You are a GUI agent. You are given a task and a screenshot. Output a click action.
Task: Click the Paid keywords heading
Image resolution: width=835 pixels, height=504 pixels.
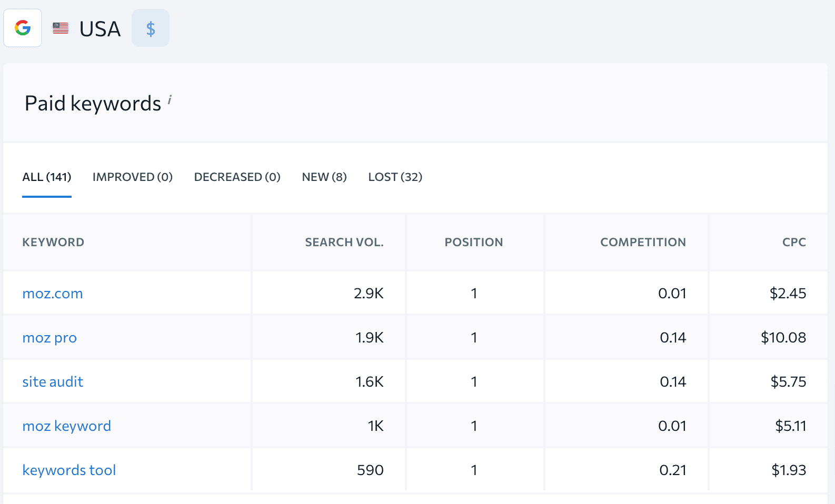[x=93, y=104]
